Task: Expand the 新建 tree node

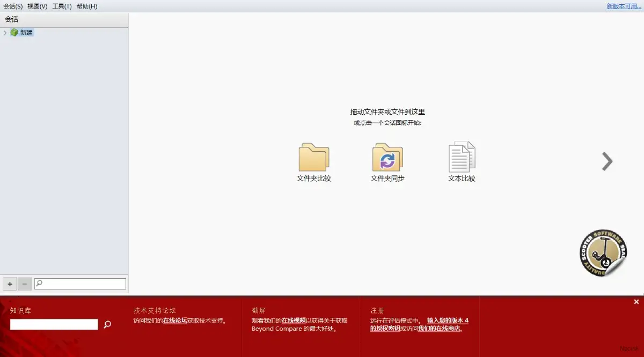Action: [4, 32]
